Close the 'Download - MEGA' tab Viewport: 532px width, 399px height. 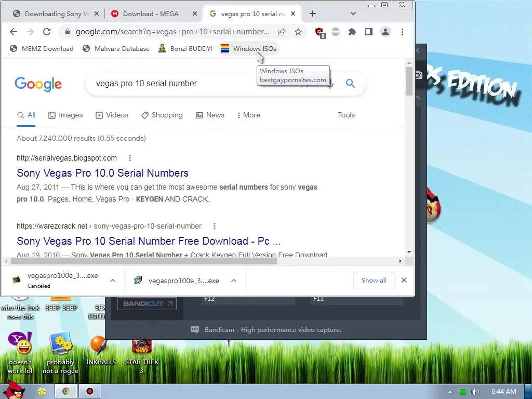(195, 14)
